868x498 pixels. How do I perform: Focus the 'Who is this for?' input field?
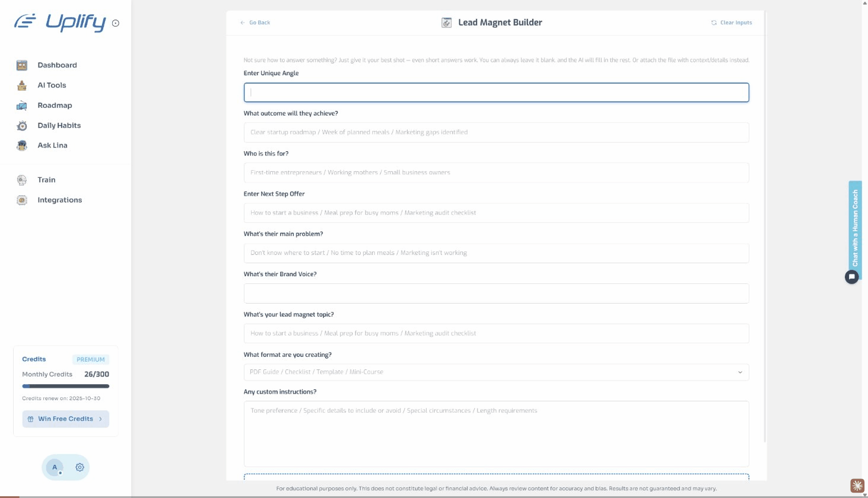496,173
